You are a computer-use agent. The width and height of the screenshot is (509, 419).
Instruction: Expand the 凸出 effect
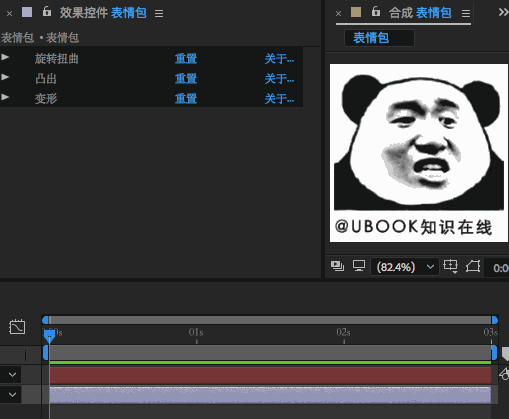pos(5,77)
